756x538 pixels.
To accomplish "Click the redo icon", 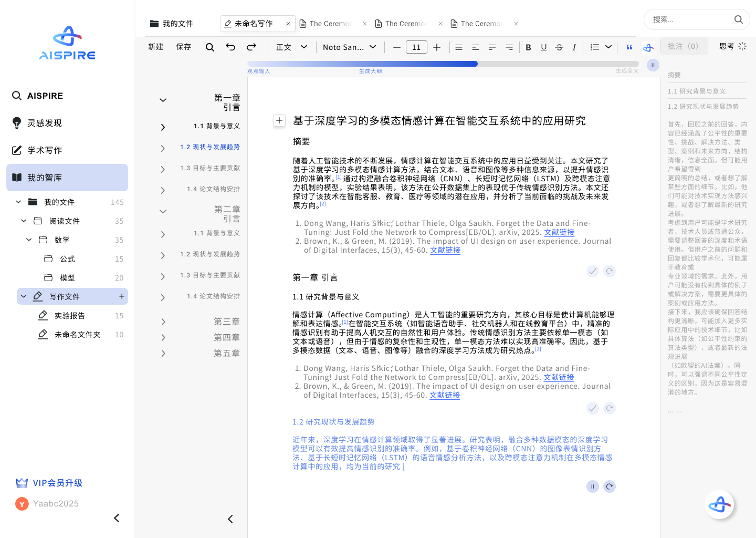I will point(251,47).
